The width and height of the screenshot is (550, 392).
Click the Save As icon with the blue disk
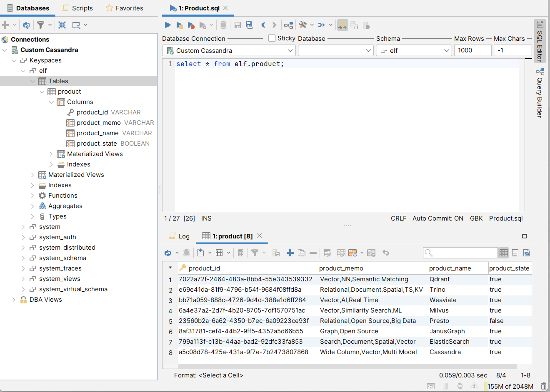249,25
